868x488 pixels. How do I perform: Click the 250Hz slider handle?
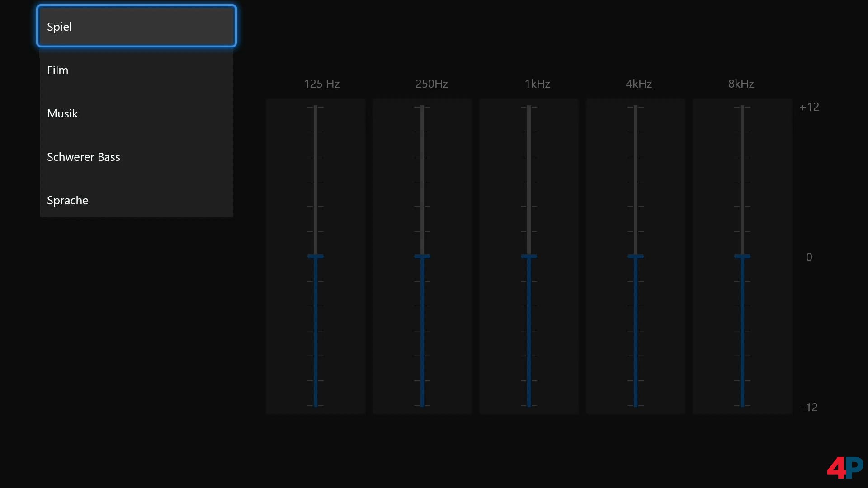point(422,256)
